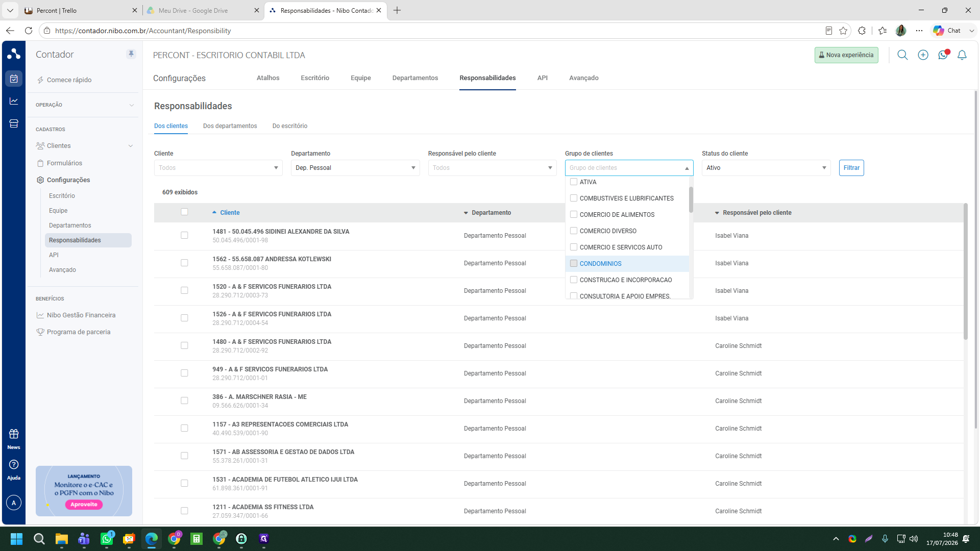980x551 pixels.
Task: Check COMBUSTIVEIS E LUBRIFICANTES checkbox
Action: [574, 198]
